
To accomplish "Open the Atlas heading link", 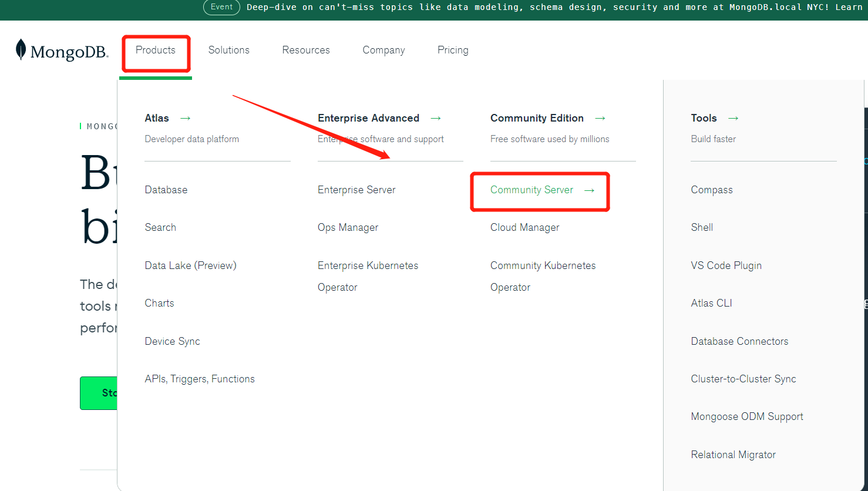I will tap(157, 118).
